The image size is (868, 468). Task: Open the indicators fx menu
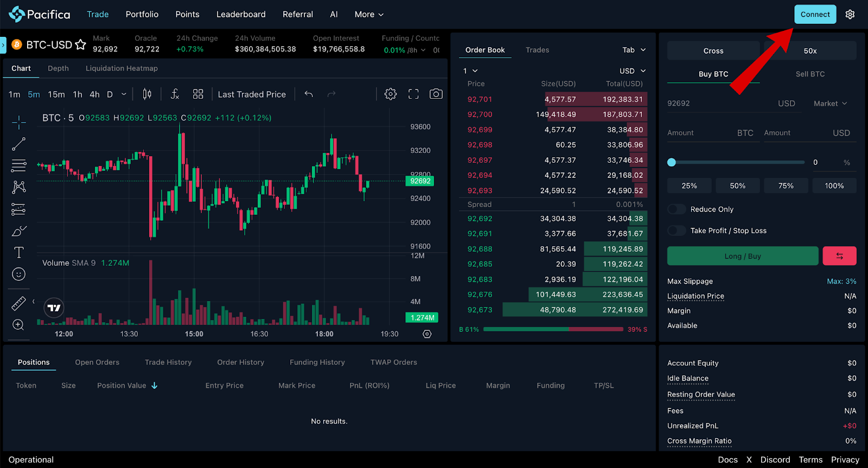[x=175, y=94]
